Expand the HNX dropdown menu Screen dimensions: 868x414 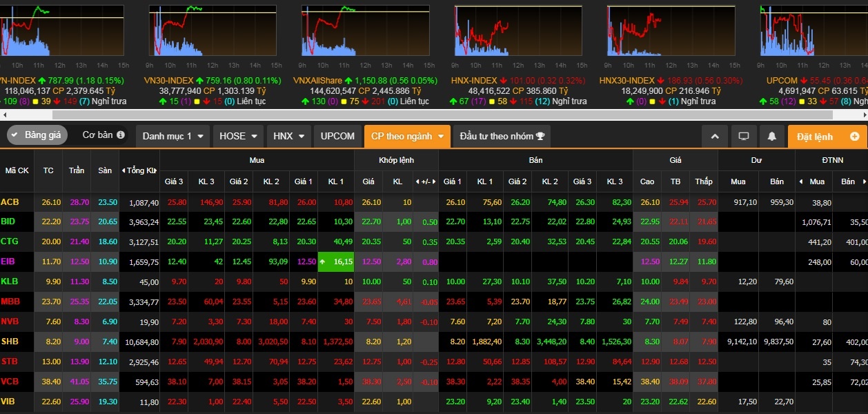[288, 136]
